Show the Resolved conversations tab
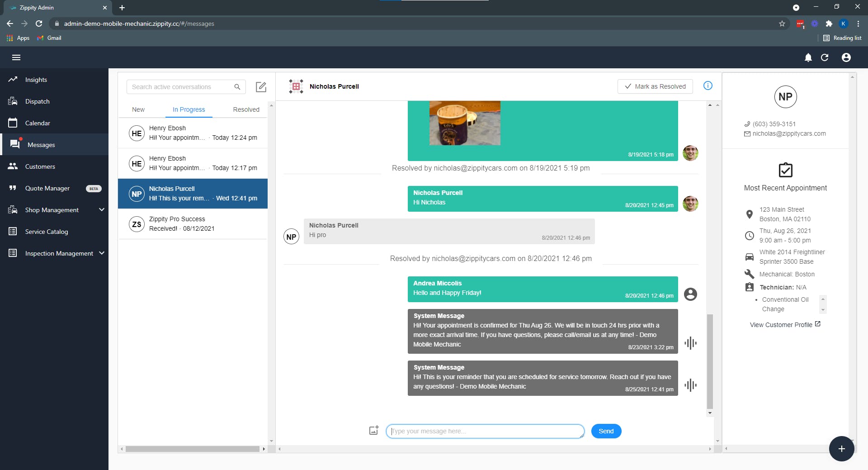The image size is (868, 470). (x=246, y=109)
